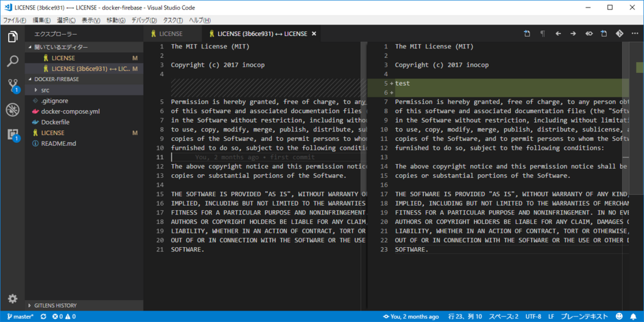Expand the src folder
This screenshot has width=644, height=322.
[84, 90]
